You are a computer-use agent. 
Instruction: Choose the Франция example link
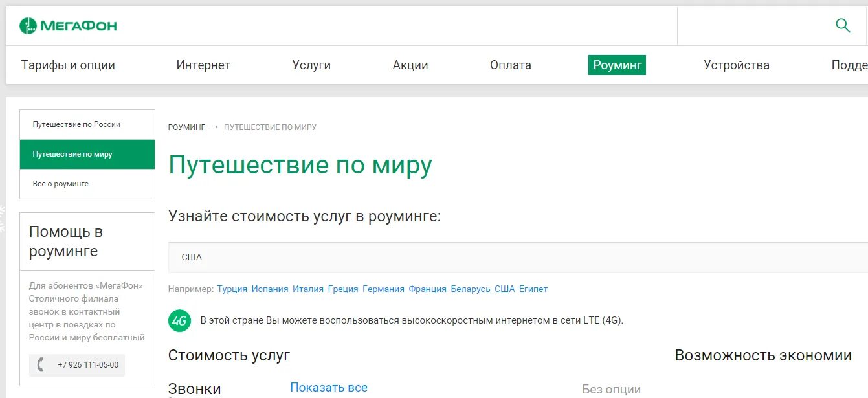point(428,289)
